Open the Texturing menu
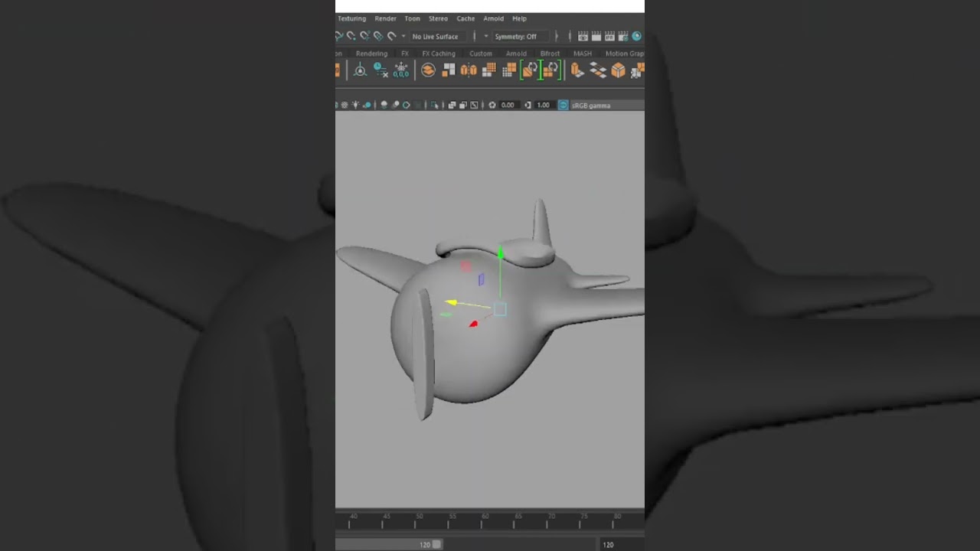This screenshot has width=980, height=551. point(352,18)
